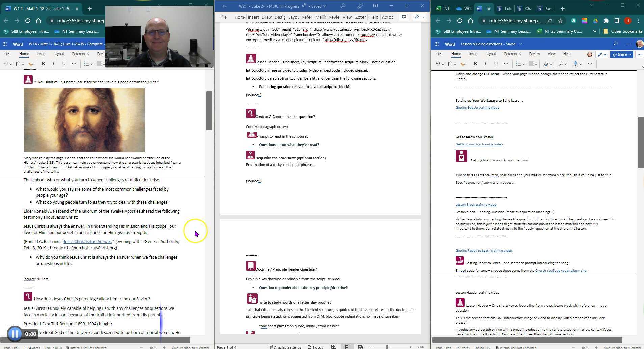Click the Dictate microphone icon in right Word window
The width and height of the screenshot is (644, 349).
pos(575,64)
